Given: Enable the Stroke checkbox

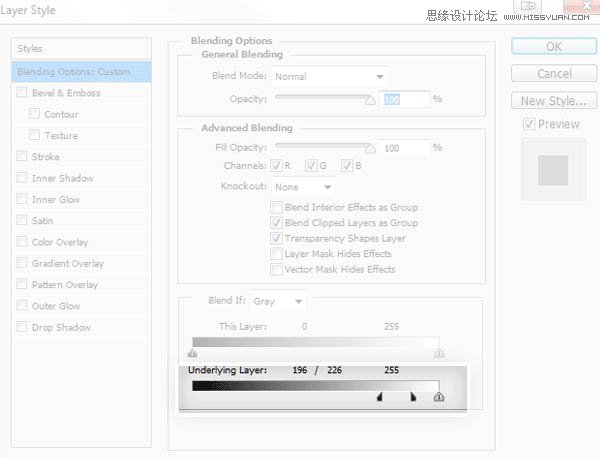Looking at the screenshot, I should click(22, 156).
